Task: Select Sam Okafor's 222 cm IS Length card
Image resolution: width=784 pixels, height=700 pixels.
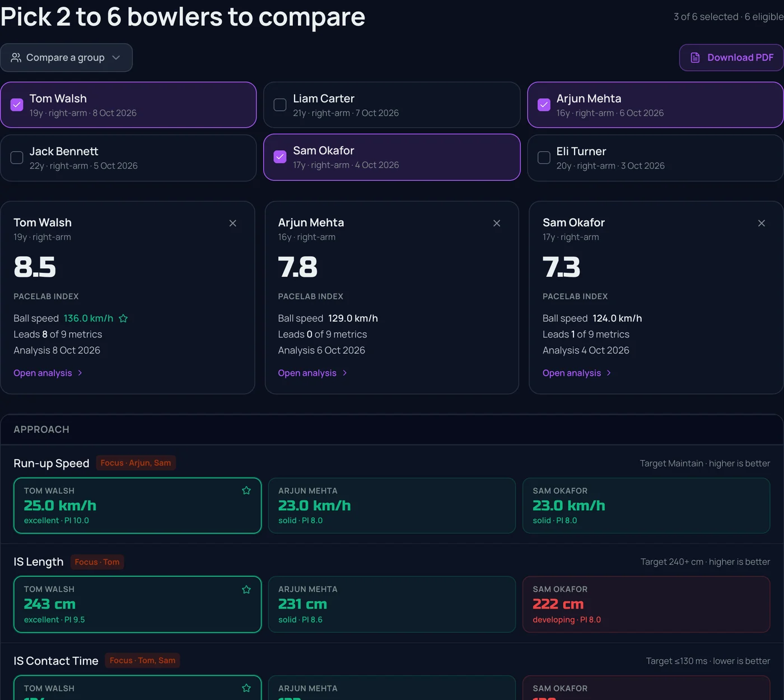Action: point(646,605)
